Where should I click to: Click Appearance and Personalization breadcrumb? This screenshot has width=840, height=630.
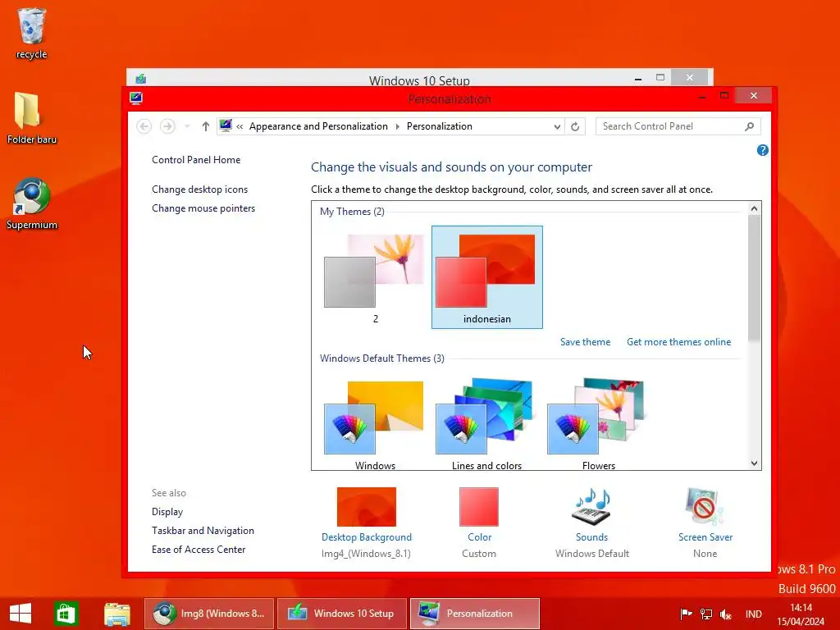[318, 126]
